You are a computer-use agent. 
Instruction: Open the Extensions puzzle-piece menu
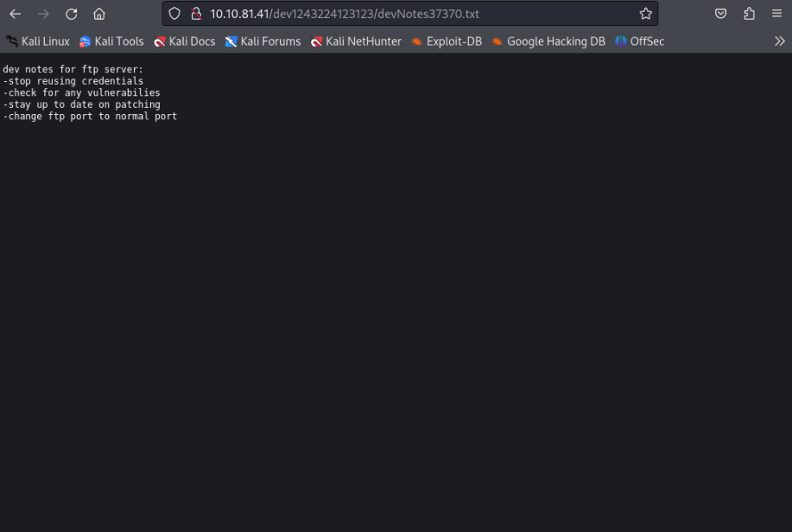pyautogui.click(x=749, y=14)
